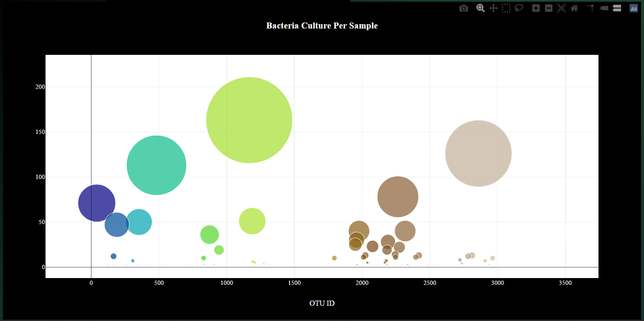Autoscale the chart axes
644x321 pixels.
point(561,8)
